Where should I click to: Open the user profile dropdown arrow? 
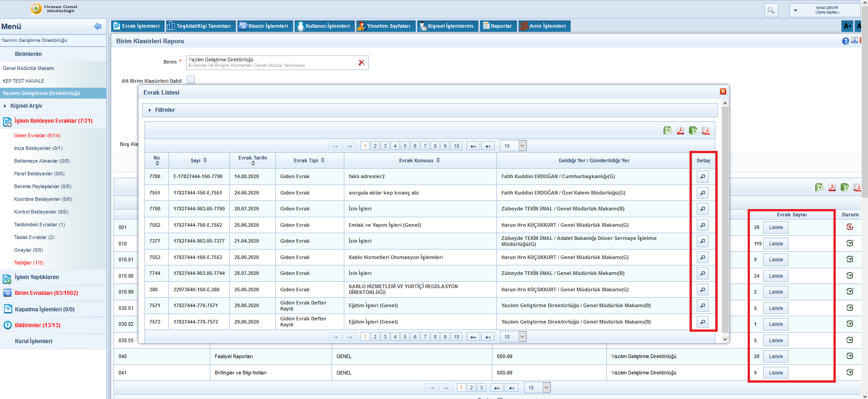point(795,10)
